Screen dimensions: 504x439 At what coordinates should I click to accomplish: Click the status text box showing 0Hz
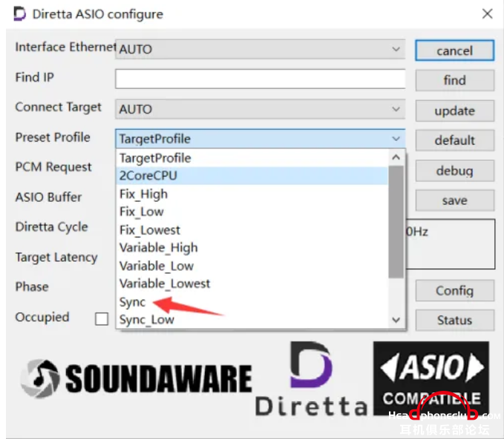click(450, 244)
